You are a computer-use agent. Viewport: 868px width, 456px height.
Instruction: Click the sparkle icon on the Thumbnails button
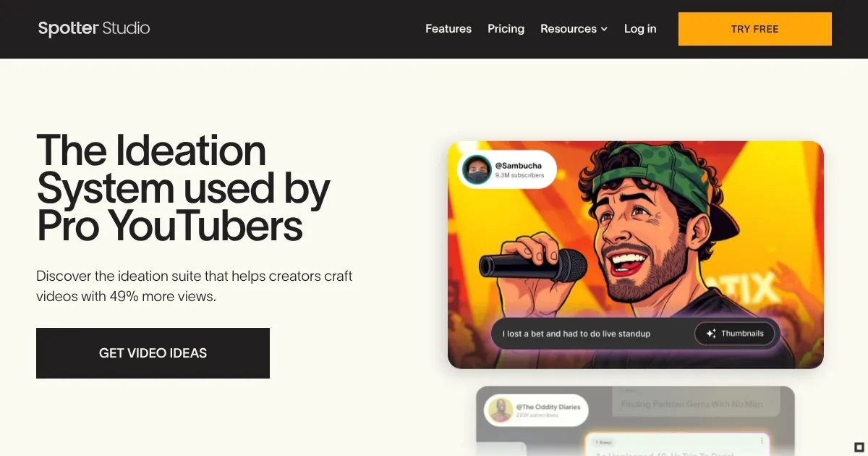click(711, 334)
